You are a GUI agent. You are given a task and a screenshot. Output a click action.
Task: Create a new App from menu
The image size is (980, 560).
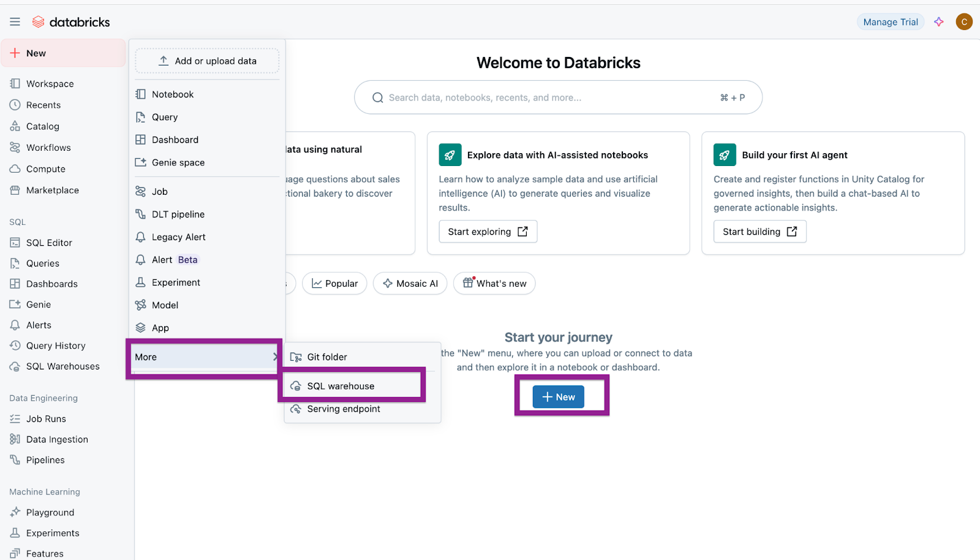tap(207, 328)
